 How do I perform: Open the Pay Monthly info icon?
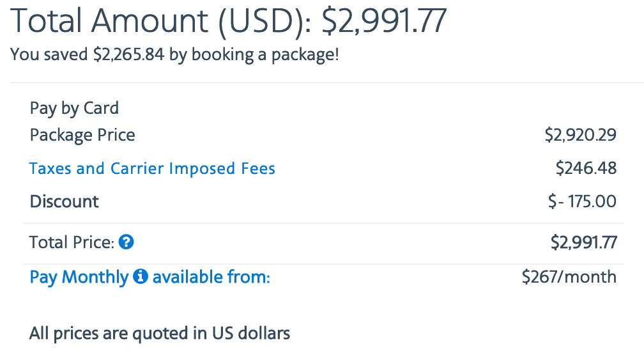click(x=141, y=277)
